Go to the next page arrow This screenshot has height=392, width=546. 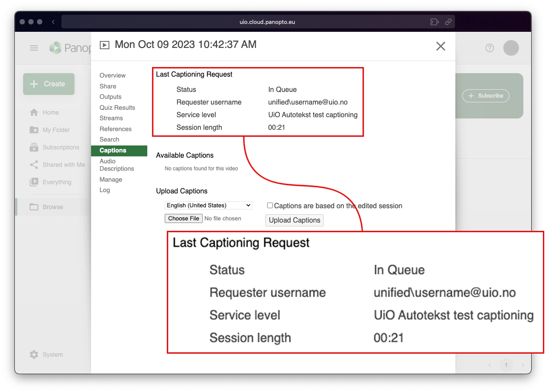(523, 365)
